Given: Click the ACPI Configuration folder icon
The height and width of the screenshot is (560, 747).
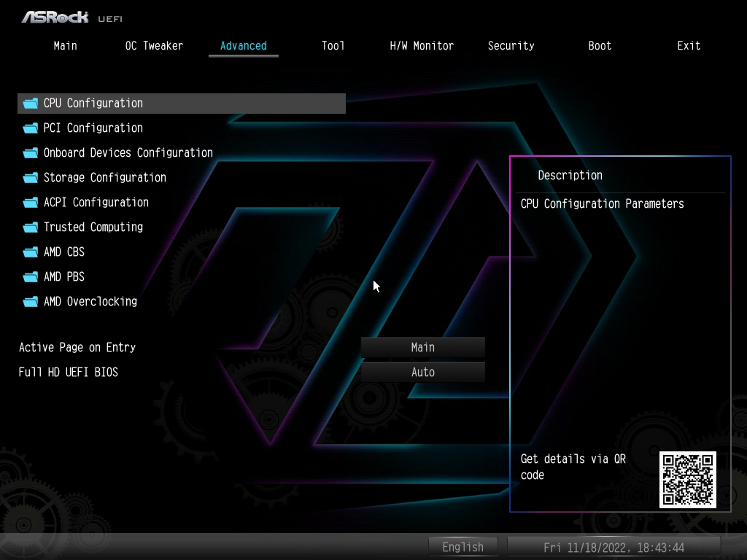Looking at the screenshot, I should (31, 203).
